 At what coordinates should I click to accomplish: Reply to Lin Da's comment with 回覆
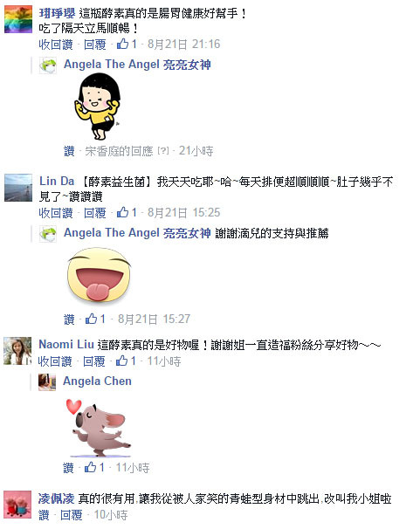click(x=95, y=213)
